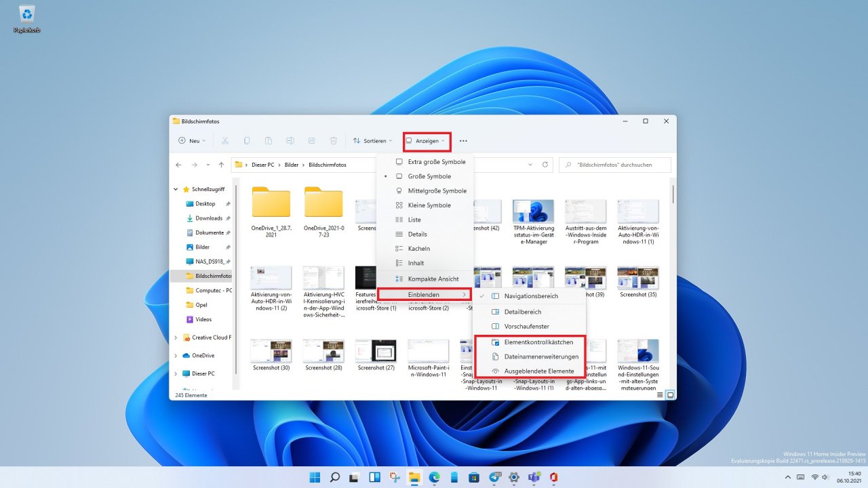The width and height of the screenshot is (868, 488).
Task: Click the Rename icon in Explorer toolbar
Action: click(x=290, y=141)
